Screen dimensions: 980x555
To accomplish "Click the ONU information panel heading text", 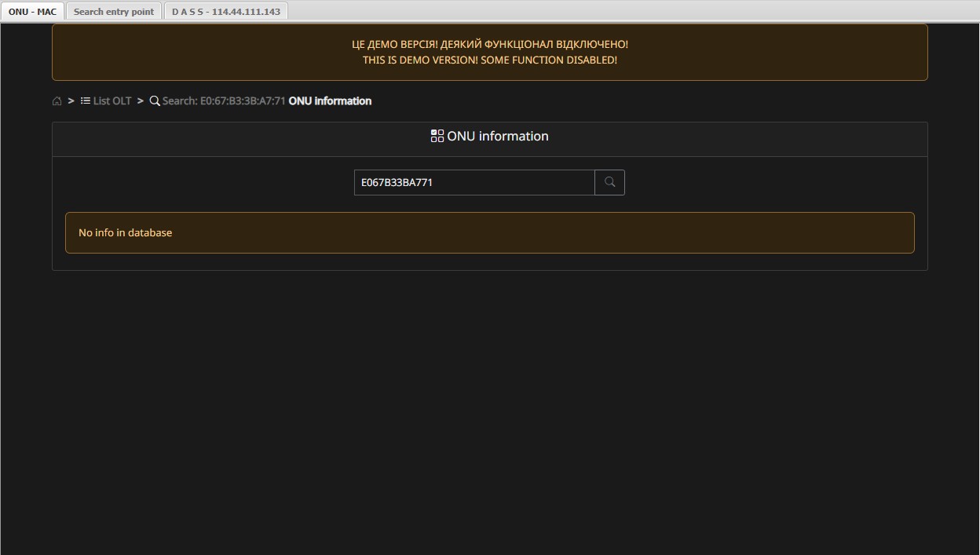I will click(x=498, y=136).
